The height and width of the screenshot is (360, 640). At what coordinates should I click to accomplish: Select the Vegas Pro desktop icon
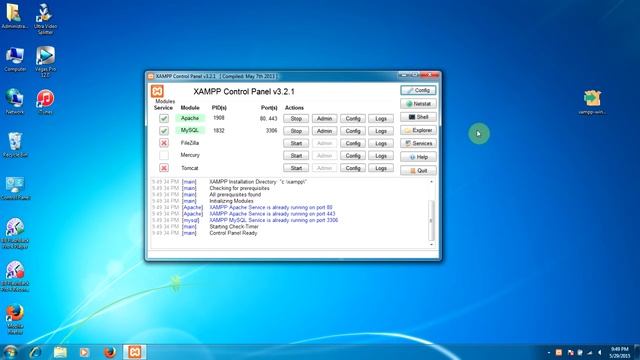[x=45, y=62]
